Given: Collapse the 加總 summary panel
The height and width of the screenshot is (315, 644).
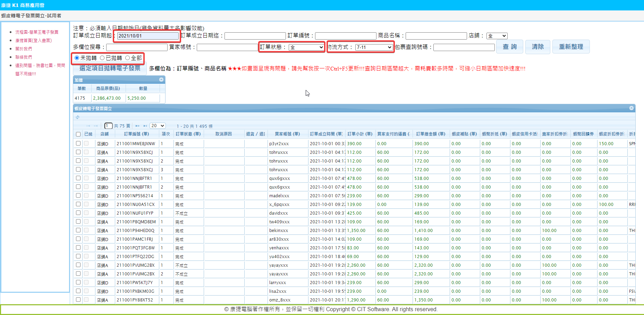Looking at the screenshot, I should click(161, 80).
